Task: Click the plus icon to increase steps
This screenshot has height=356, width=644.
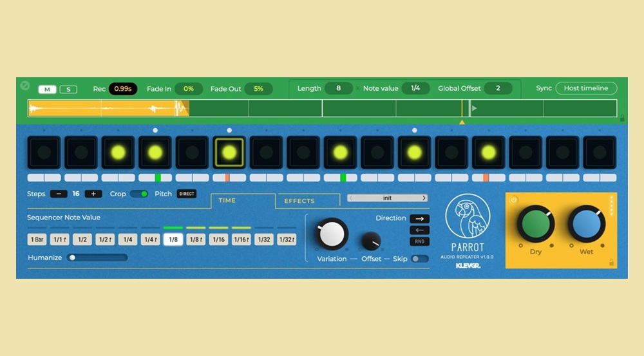Action: pos(93,194)
